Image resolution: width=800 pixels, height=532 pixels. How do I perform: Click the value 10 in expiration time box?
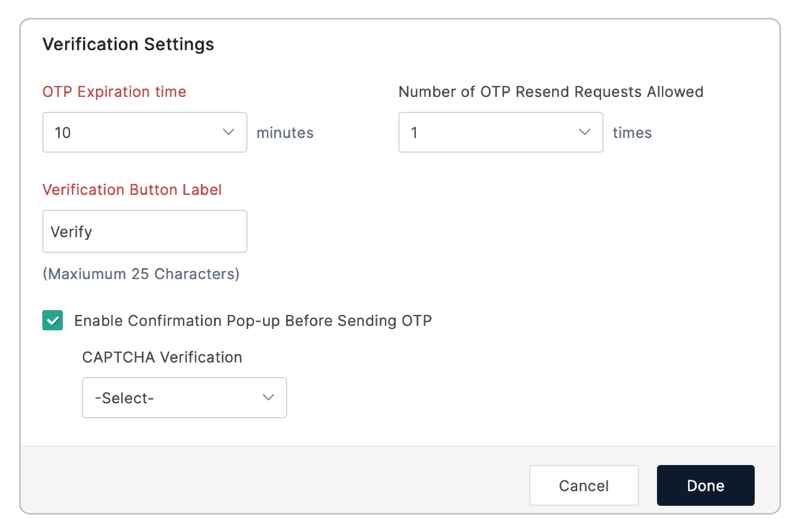(x=63, y=133)
